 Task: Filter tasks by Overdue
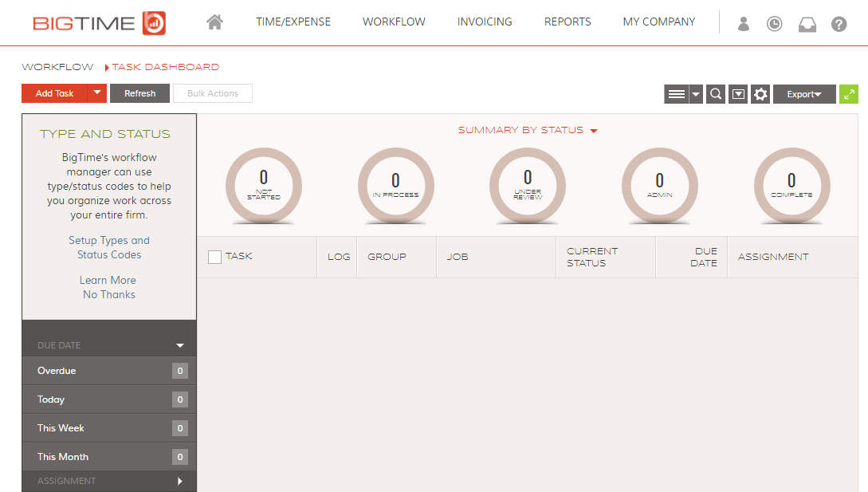coord(109,371)
